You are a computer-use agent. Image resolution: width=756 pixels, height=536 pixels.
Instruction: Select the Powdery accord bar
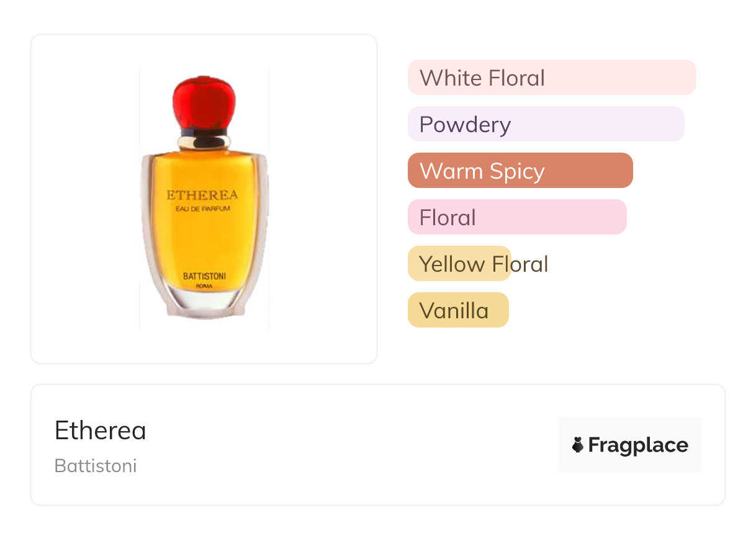pos(546,124)
